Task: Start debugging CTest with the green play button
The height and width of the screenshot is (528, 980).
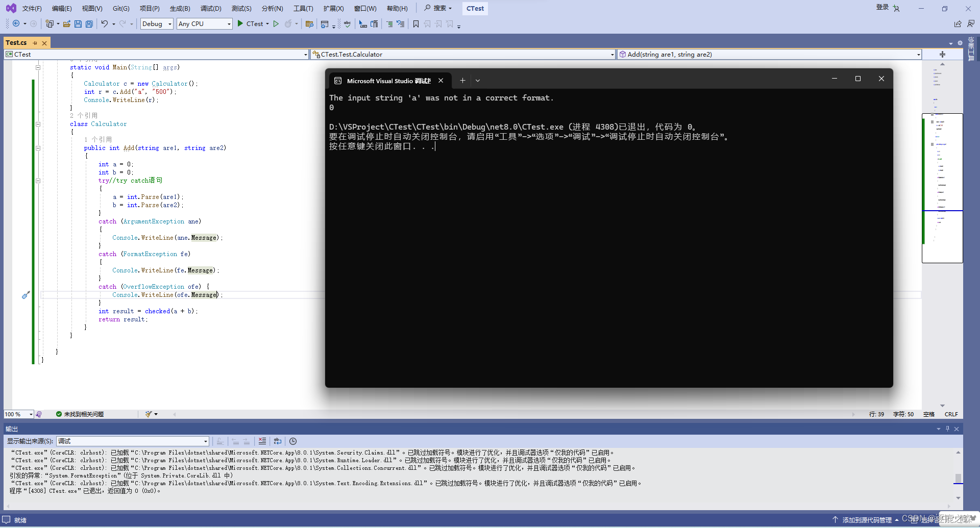Action: pos(240,23)
